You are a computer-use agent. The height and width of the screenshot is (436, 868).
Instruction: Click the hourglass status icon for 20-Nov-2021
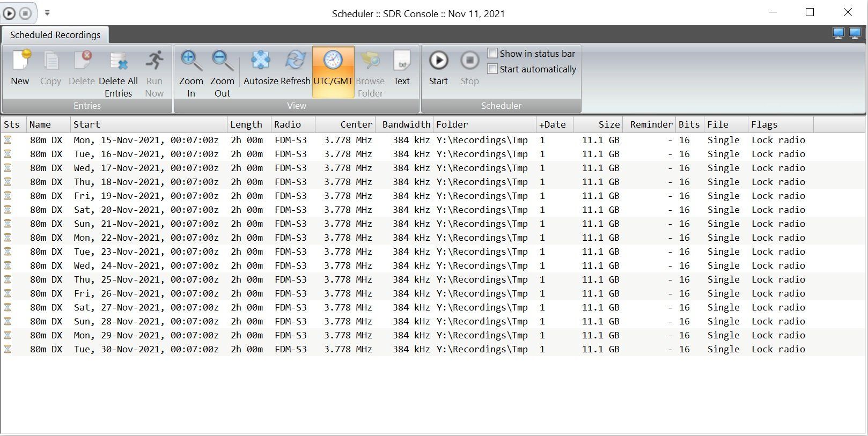[8, 210]
